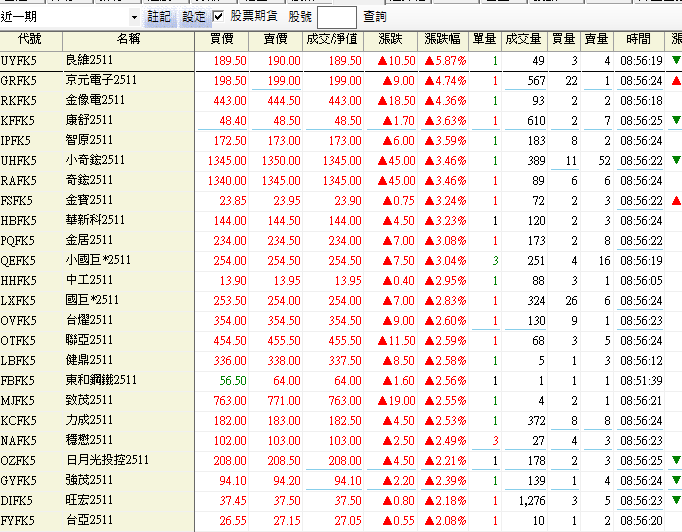Sort by the 成交量 column header

pyautogui.click(x=523, y=39)
